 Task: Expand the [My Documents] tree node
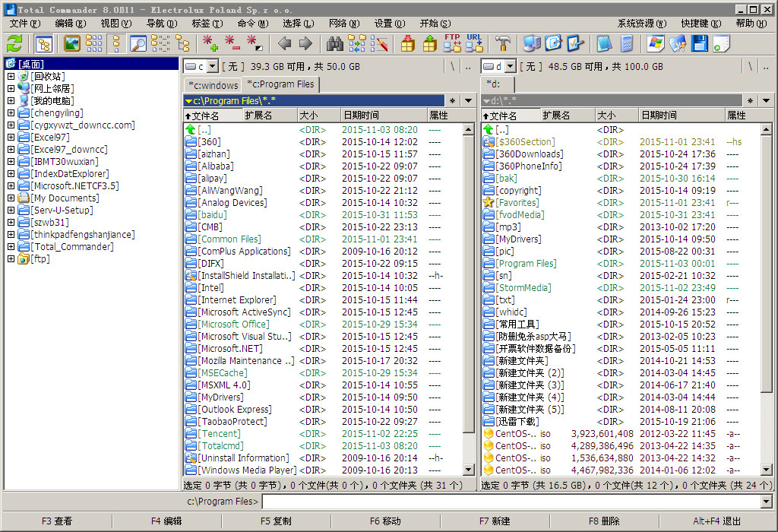(x=11, y=198)
